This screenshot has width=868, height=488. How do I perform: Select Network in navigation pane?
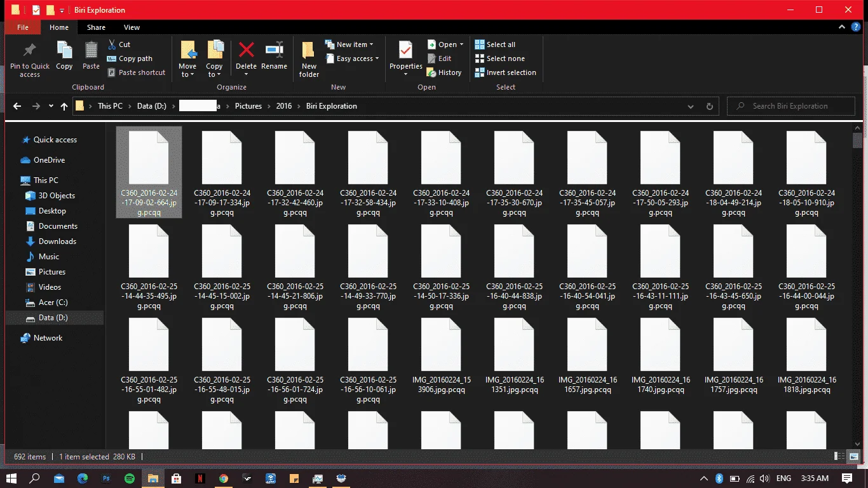coord(48,338)
